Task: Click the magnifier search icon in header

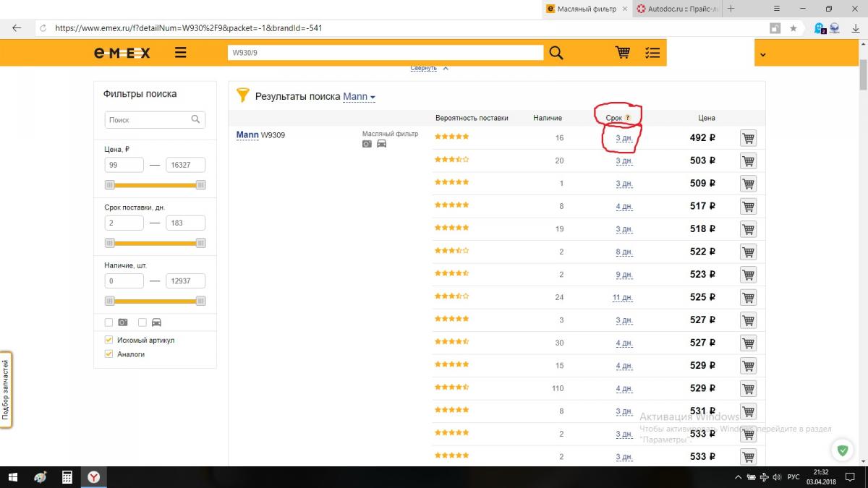Action: coord(556,53)
